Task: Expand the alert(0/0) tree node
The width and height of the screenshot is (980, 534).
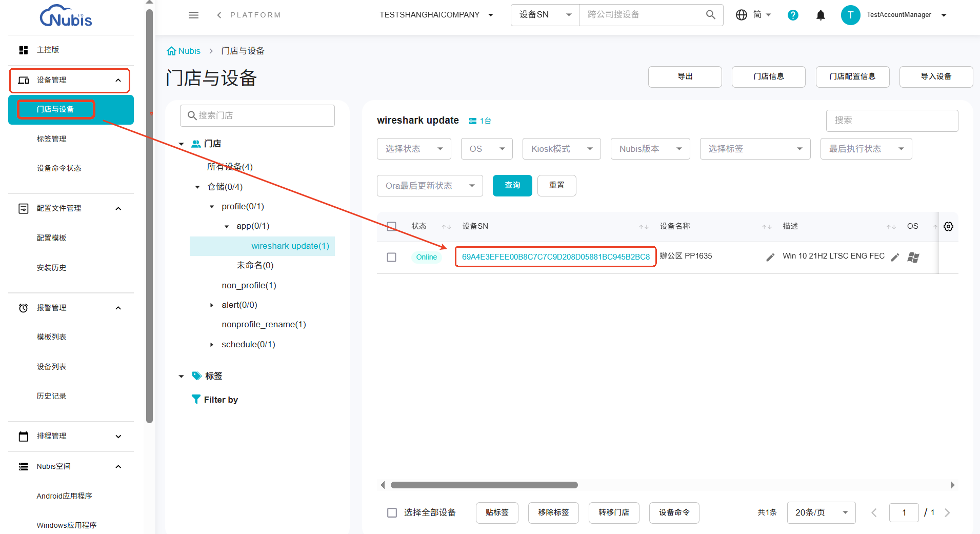Action: coord(212,305)
